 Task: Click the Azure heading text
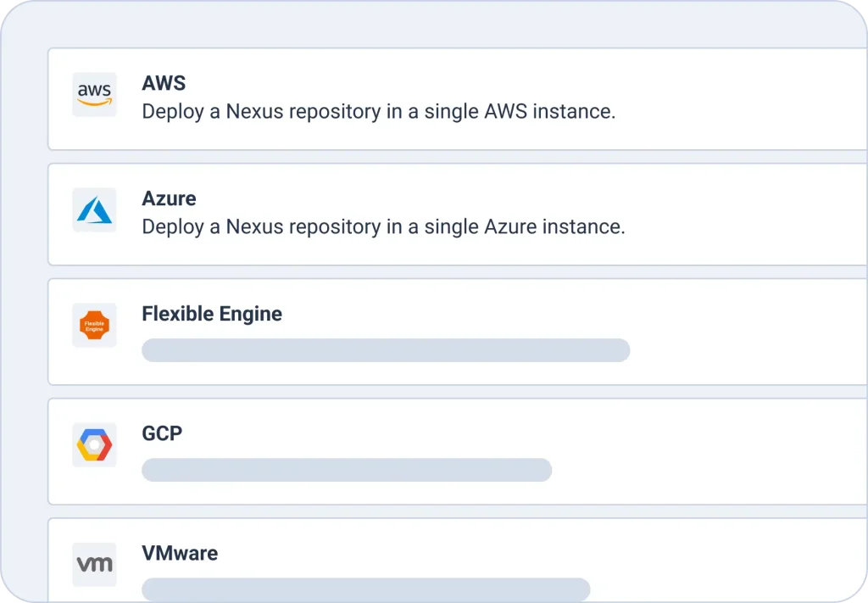point(169,198)
